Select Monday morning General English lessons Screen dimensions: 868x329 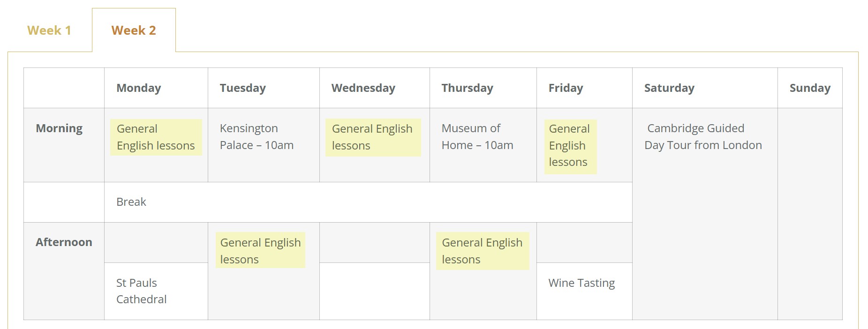(156, 137)
